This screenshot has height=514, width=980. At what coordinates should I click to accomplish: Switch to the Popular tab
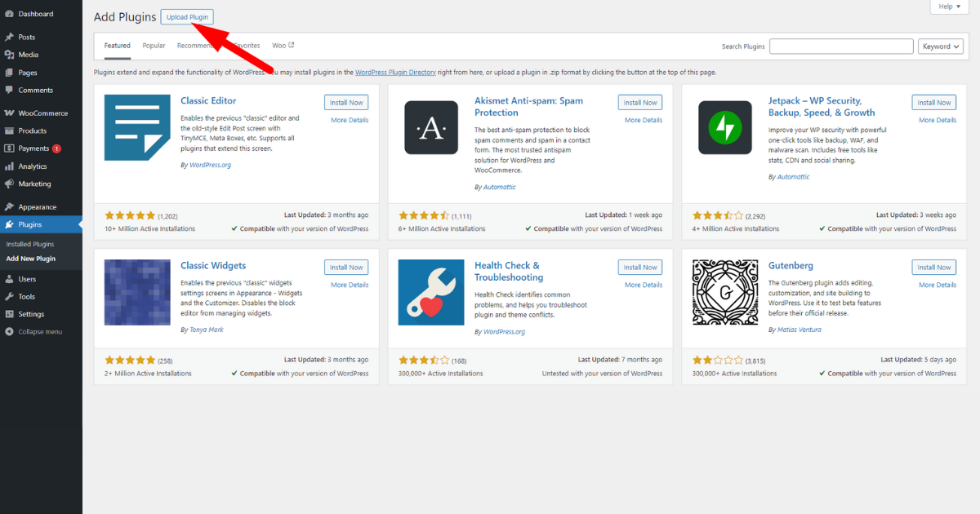(154, 46)
